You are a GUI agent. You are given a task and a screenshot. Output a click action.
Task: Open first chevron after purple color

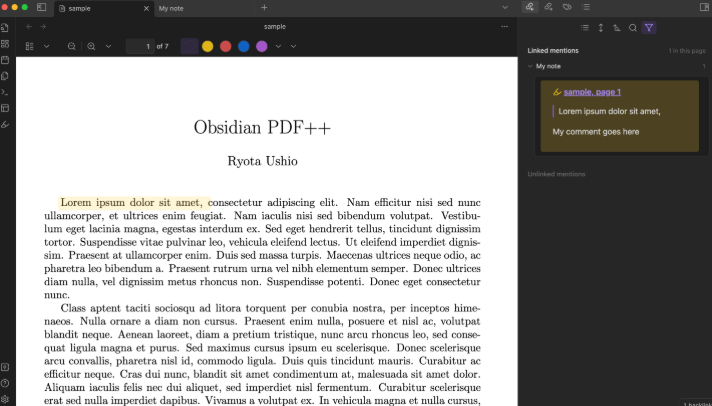[x=278, y=46]
